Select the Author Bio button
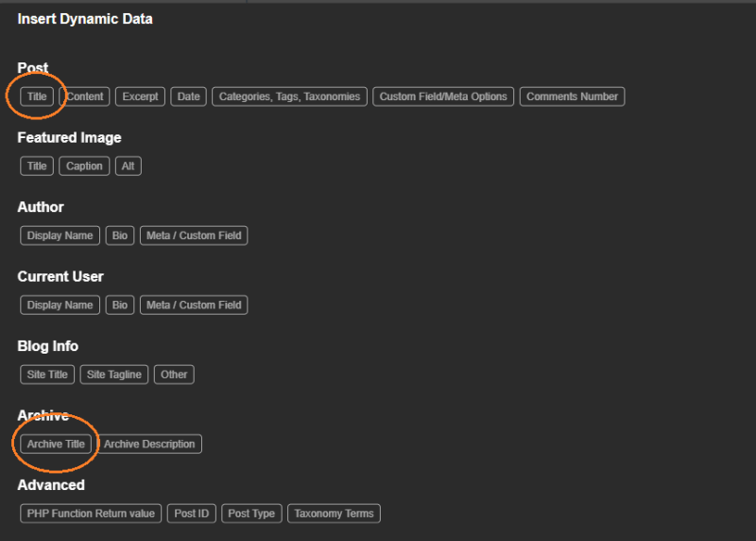 (120, 236)
